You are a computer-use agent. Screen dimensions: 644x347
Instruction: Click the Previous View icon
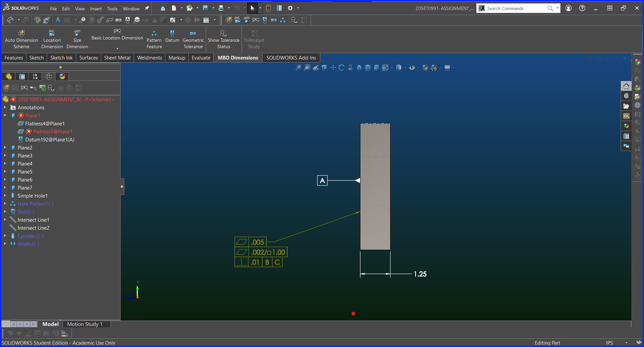coord(316,68)
